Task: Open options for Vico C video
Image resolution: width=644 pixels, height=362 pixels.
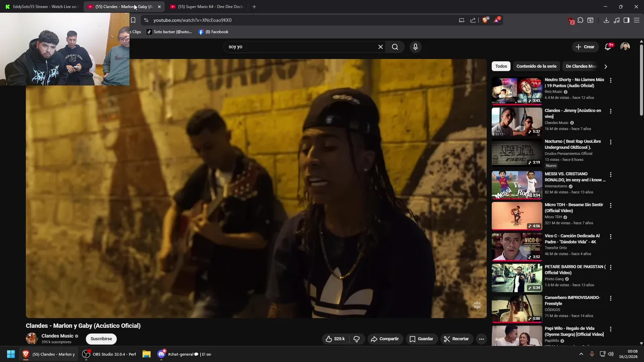Action: tap(611, 236)
